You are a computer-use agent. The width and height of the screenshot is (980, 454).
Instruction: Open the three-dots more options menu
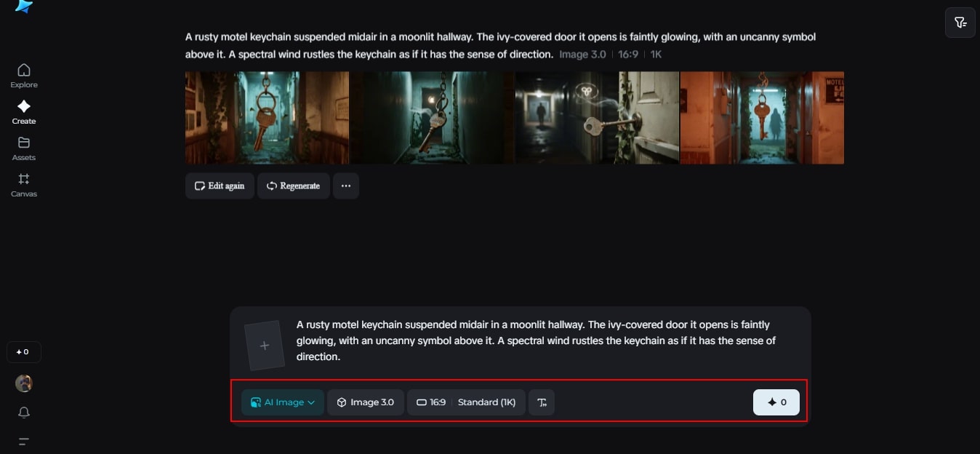(346, 186)
